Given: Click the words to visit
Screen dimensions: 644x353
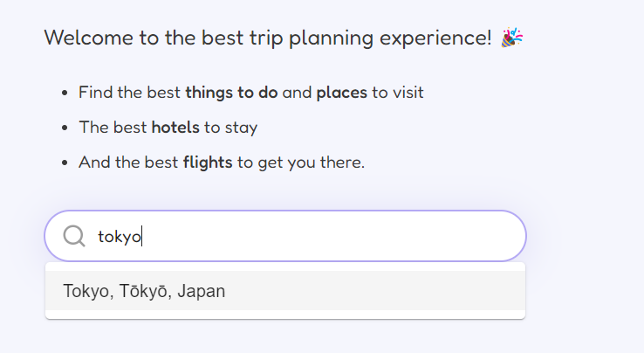Looking at the screenshot, I should [x=398, y=93].
